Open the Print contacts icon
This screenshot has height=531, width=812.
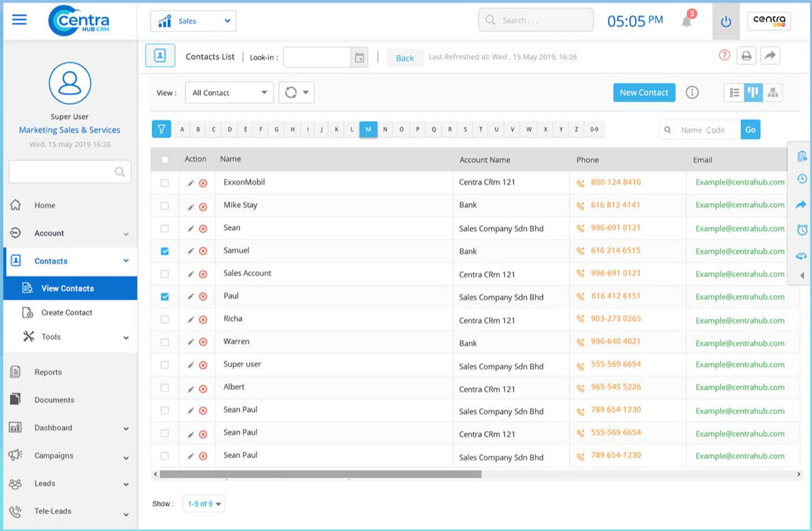[747, 56]
